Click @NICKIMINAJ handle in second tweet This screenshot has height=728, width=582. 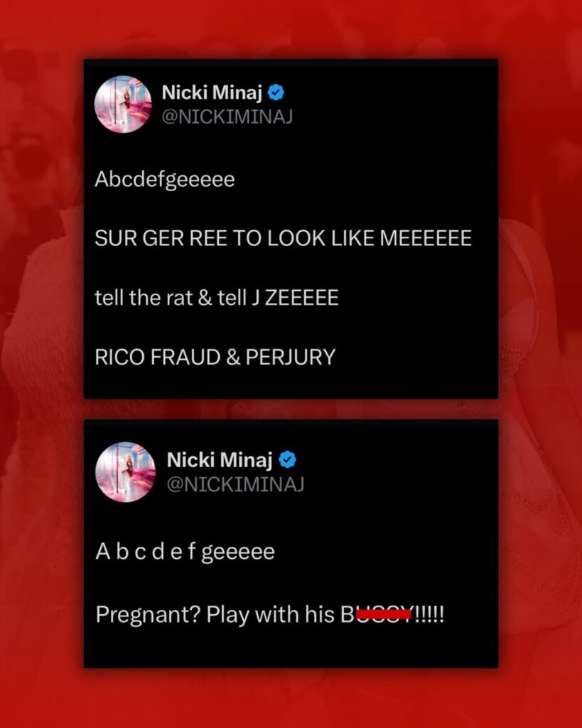pyautogui.click(x=235, y=484)
